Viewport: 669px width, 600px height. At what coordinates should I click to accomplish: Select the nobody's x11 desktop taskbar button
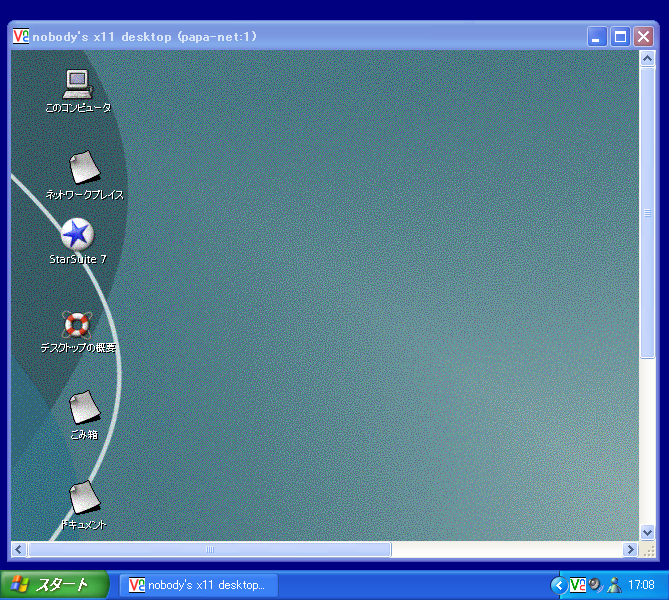pyautogui.click(x=198, y=585)
